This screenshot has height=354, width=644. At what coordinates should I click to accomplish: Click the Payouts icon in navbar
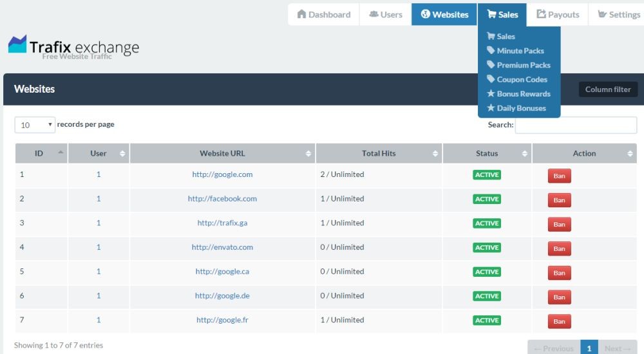tap(542, 14)
